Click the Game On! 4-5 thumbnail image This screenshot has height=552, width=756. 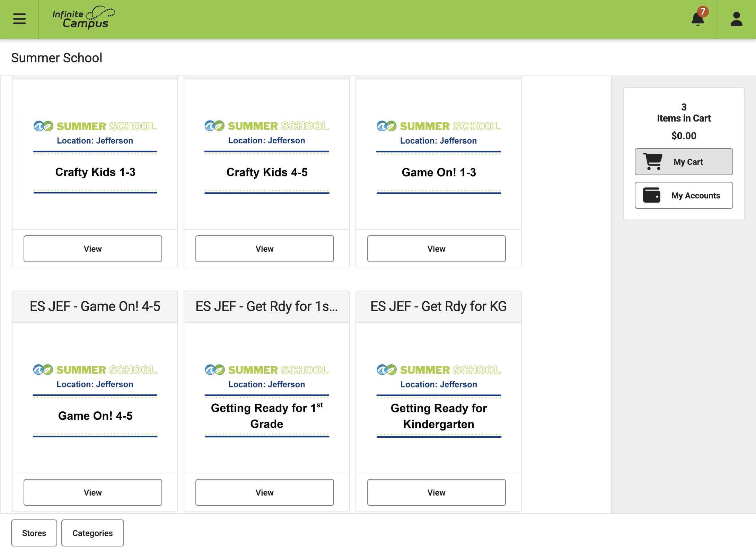[95, 400]
